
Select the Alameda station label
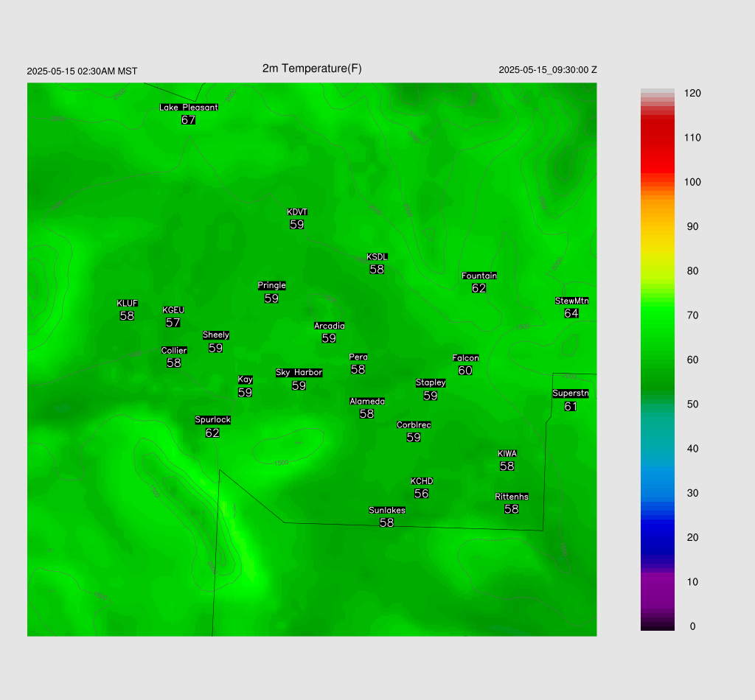367,402
